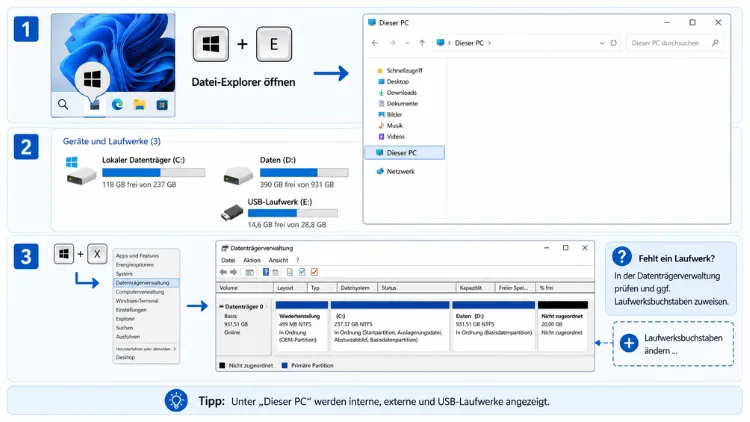Image resolution: width=750 pixels, height=422 pixels.
Task: Select Dieser PC in the navigation pane
Action: click(x=405, y=153)
